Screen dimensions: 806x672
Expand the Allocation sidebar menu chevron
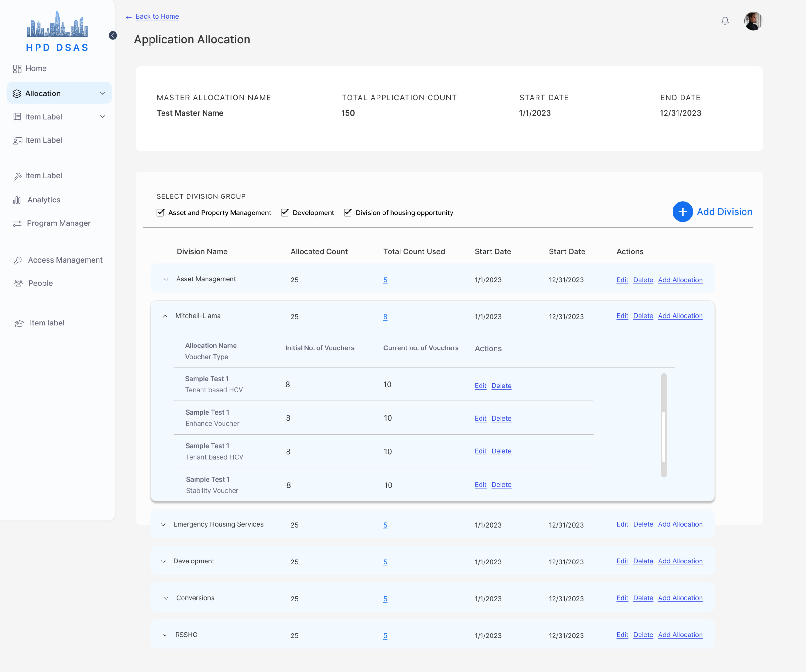click(x=102, y=93)
